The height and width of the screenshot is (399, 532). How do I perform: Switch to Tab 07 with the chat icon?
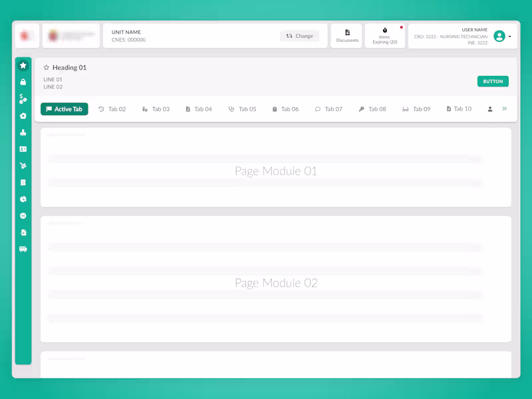329,109
